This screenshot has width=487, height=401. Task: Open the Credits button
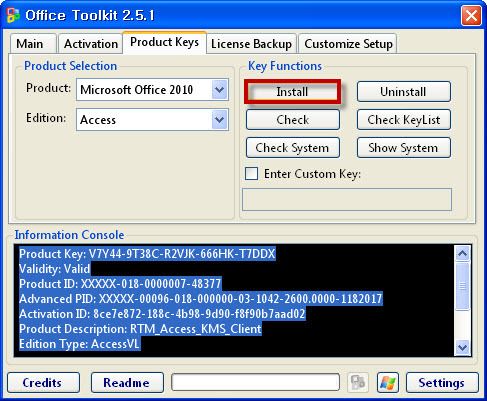point(43,382)
